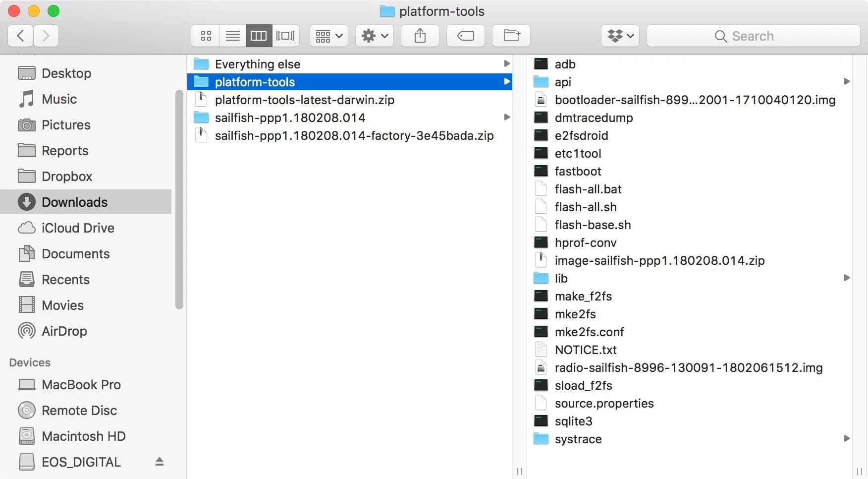Select the flash-all.sh file
This screenshot has height=479, width=868.
(x=690, y=207)
